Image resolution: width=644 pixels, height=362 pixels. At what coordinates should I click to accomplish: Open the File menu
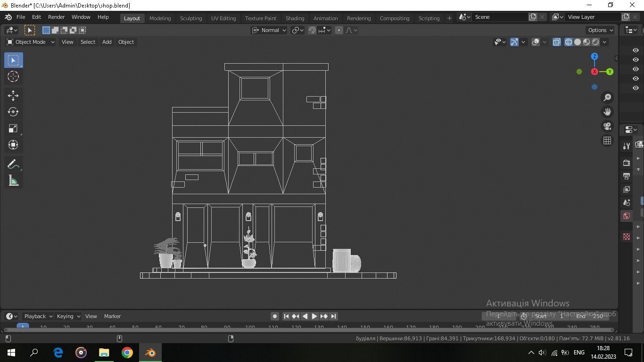coord(21,17)
